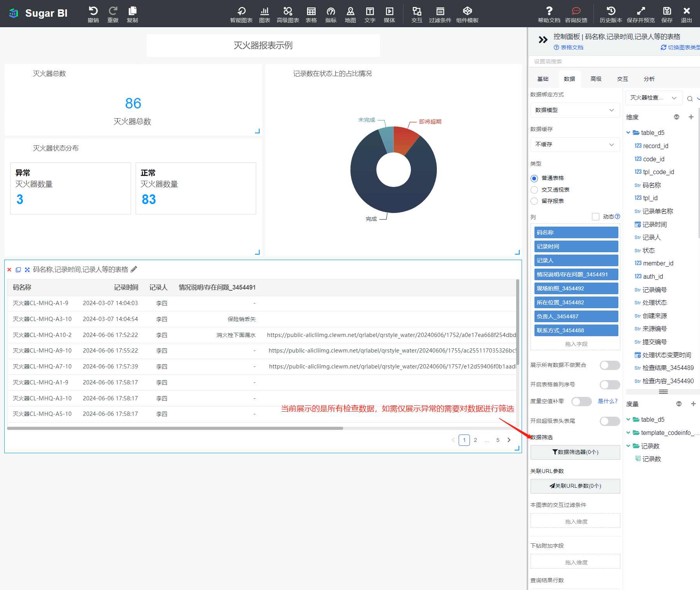The height and width of the screenshot is (590, 700).
Task: Toggle 度量空值补零 switch
Action: tap(581, 401)
